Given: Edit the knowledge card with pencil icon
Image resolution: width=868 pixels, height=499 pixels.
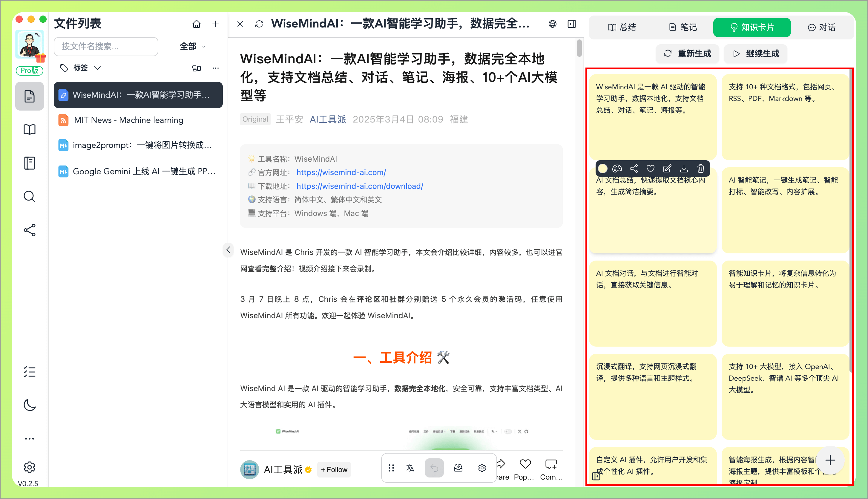Looking at the screenshot, I should click(667, 168).
